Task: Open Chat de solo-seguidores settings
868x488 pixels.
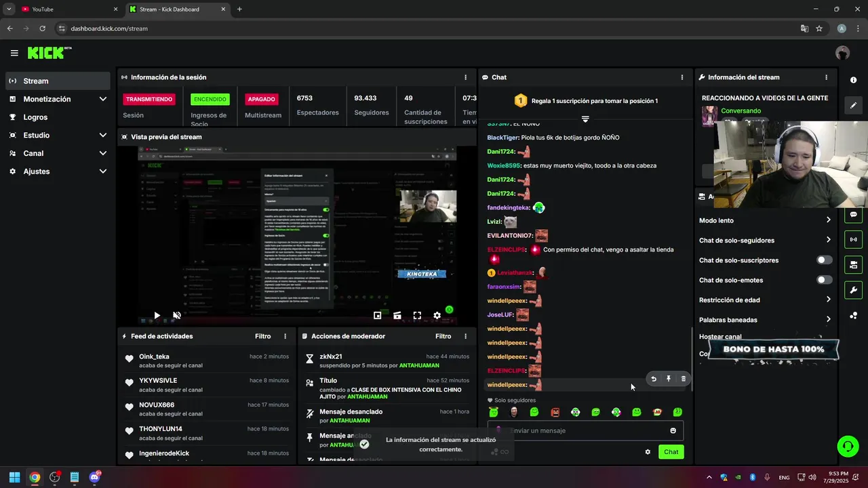Action: tap(765, 240)
